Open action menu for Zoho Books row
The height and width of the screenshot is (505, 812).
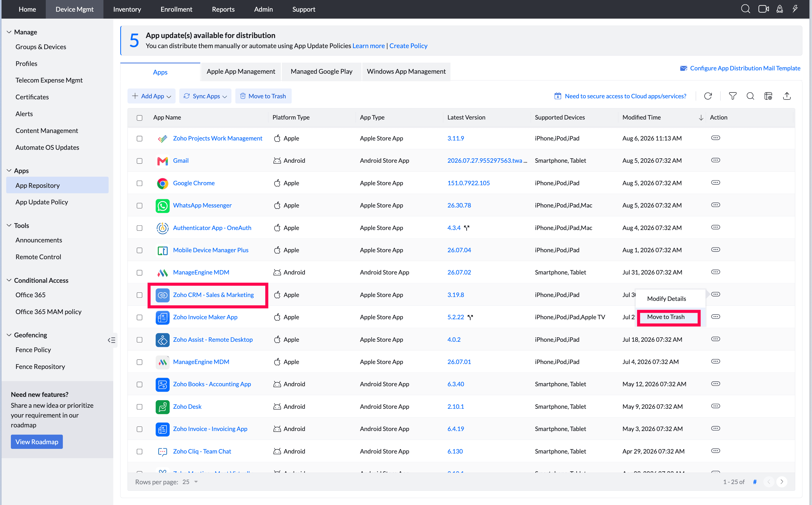[716, 384]
